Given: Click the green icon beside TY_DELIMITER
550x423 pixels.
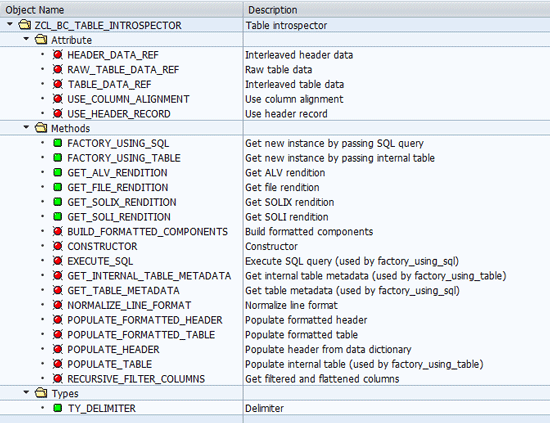Looking at the screenshot, I should [x=58, y=408].
